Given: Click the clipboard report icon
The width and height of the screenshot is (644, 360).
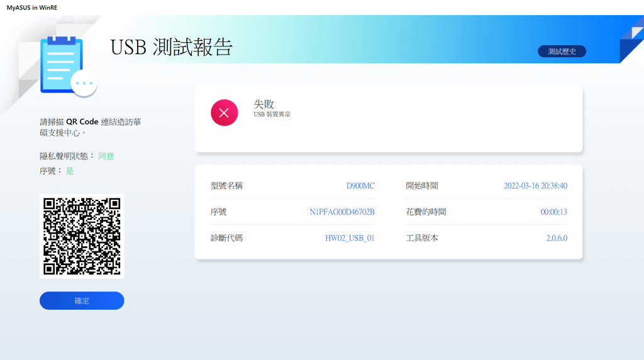Looking at the screenshot, I should (69, 67).
